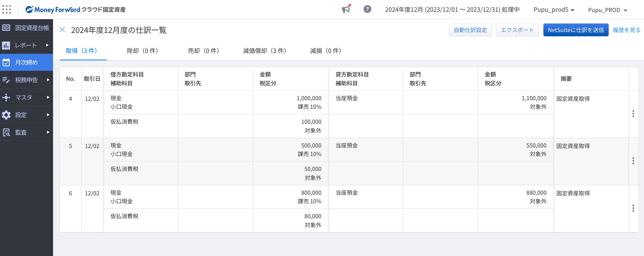Click NetSuiteに仕訳を送信 button

576,30
